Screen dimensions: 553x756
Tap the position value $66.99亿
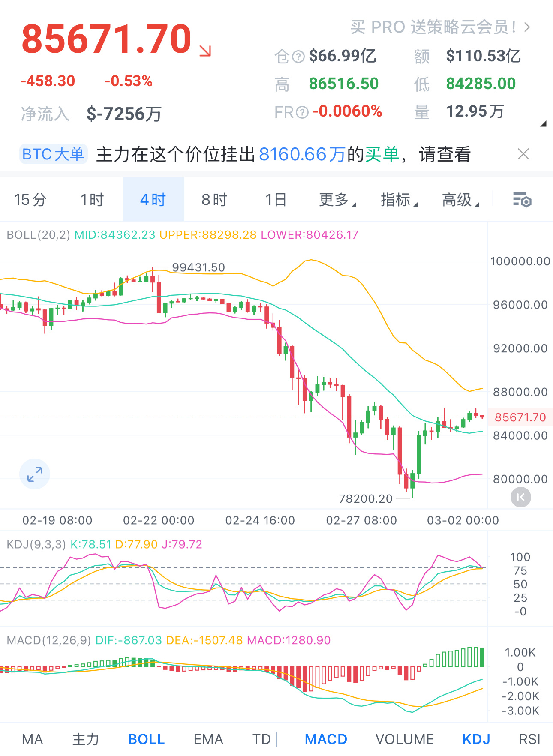tap(343, 56)
